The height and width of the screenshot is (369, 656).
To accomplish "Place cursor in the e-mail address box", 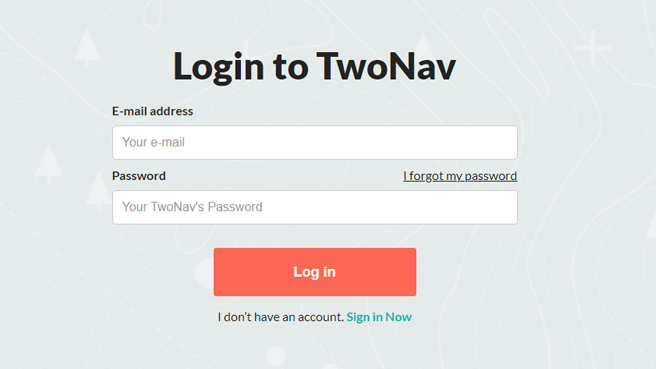I will (315, 142).
